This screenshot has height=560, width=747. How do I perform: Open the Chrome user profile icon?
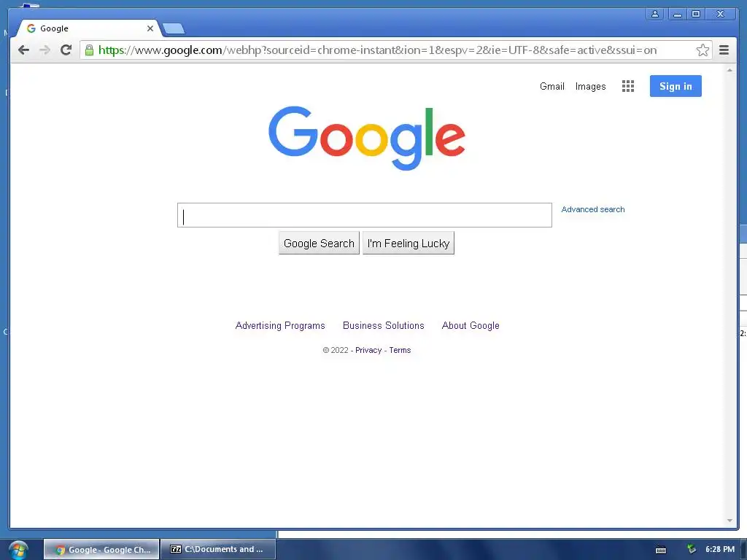click(655, 14)
